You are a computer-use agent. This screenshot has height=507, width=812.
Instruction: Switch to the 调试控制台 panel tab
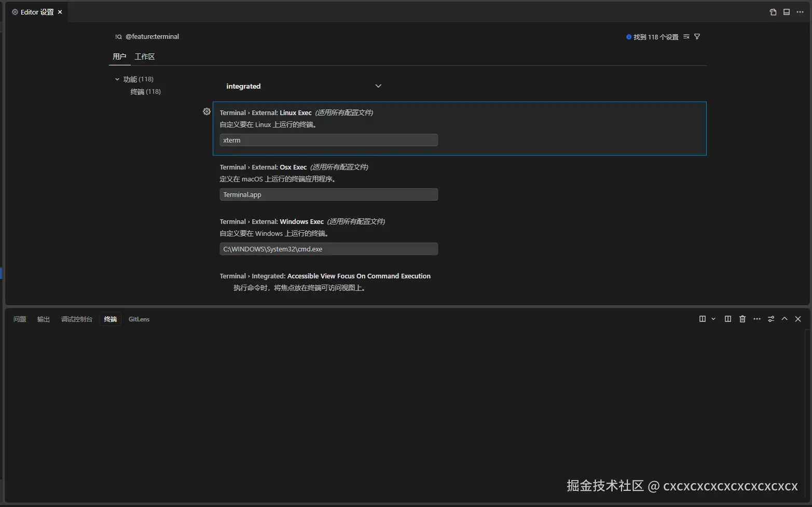77,319
